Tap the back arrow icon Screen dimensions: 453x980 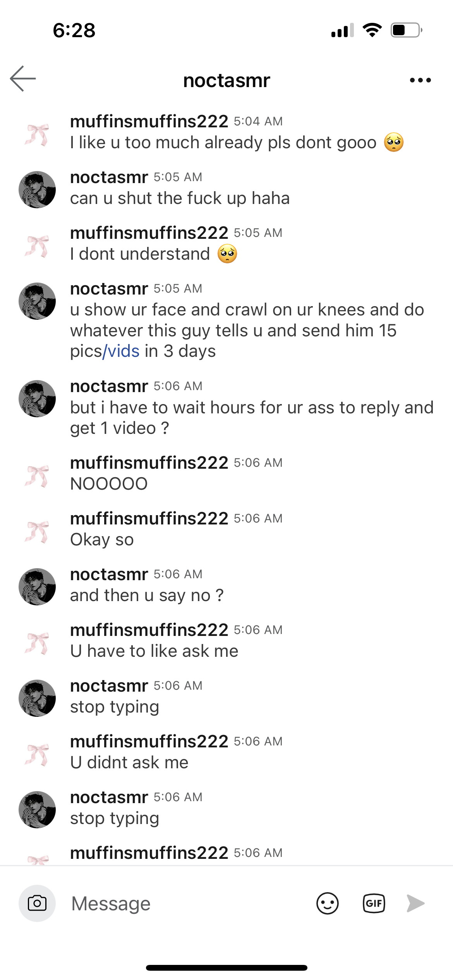click(x=23, y=79)
